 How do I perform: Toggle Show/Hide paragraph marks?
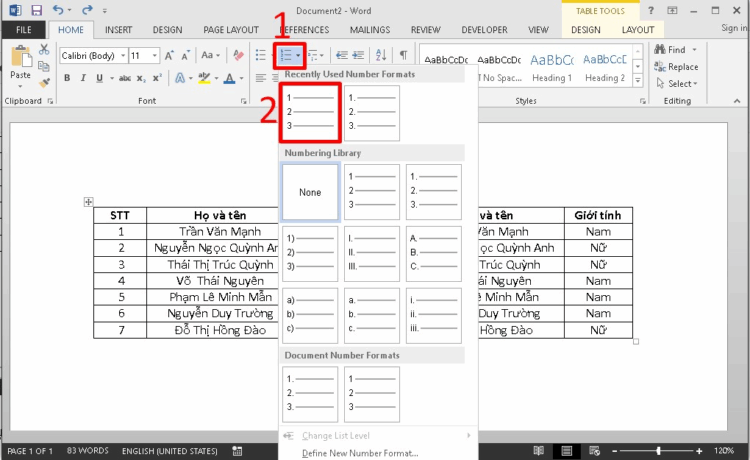[404, 56]
